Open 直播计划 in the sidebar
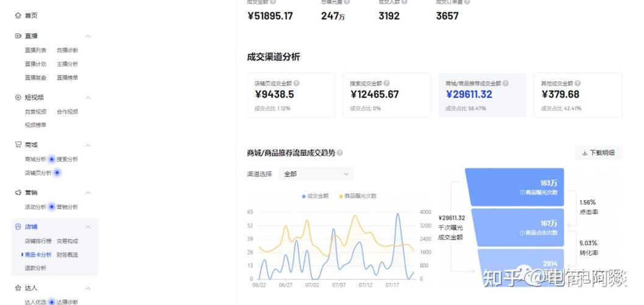The width and height of the screenshot is (644, 305). coord(35,64)
